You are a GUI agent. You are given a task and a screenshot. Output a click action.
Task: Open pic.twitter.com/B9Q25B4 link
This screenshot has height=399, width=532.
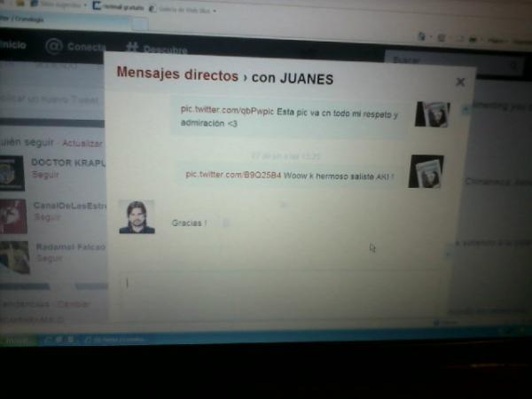[x=233, y=175]
